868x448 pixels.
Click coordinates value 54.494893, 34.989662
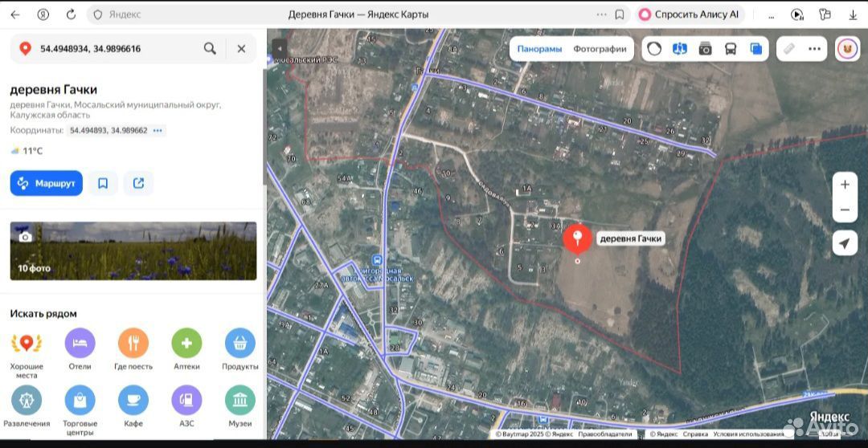[108, 131]
